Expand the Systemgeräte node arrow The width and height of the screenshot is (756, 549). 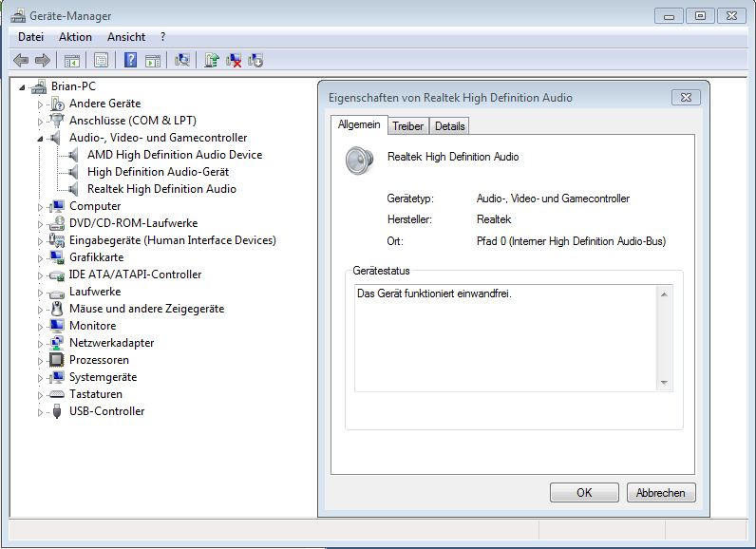(x=40, y=378)
